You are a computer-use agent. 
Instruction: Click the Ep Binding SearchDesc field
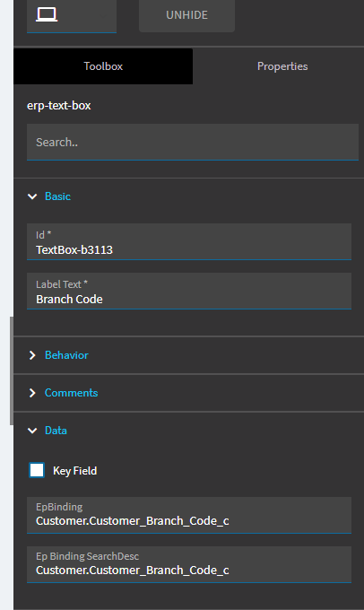click(x=189, y=564)
